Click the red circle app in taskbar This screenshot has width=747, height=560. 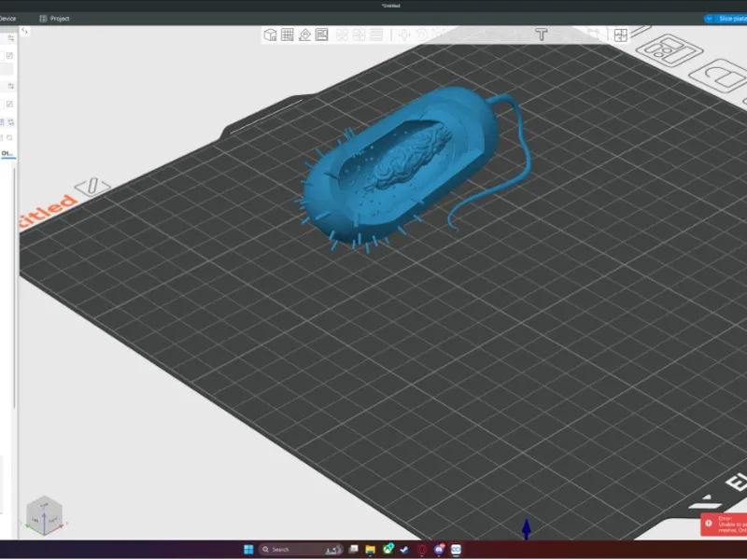click(x=422, y=550)
